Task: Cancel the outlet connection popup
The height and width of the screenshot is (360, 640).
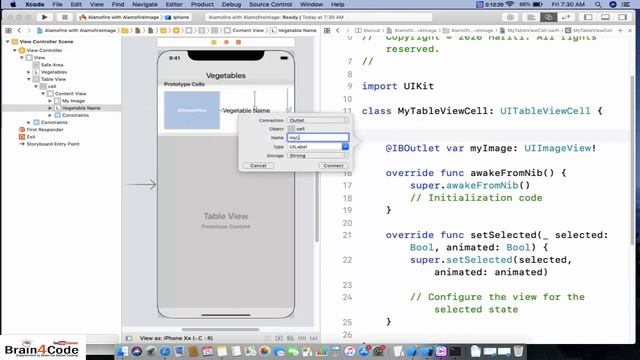Action: [x=258, y=166]
